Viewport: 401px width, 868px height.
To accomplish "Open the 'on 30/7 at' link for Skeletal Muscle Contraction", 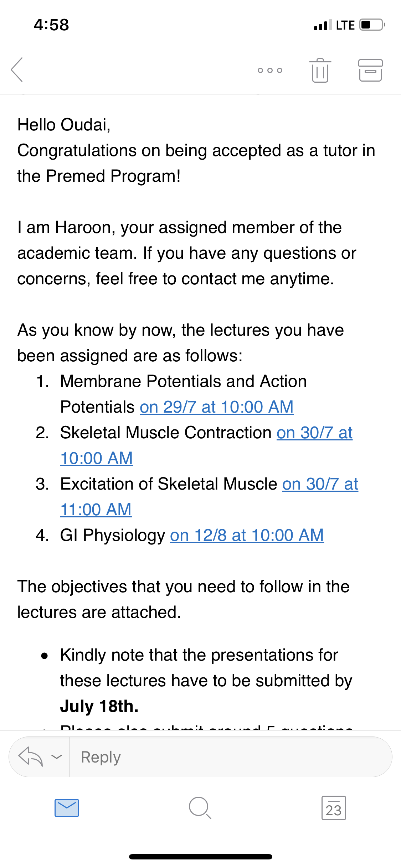I will [314, 433].
